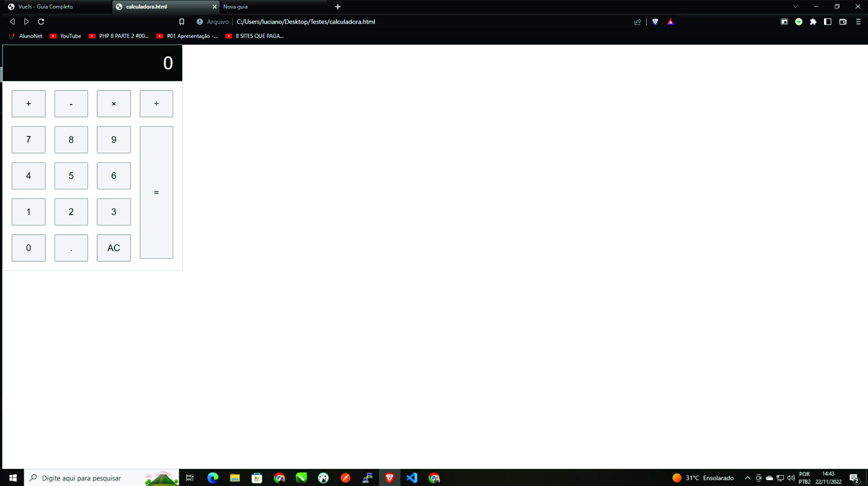Click the Brave Shields lion icon
The width and height of the screenshot is (868, 486).
tap(655, 22)
